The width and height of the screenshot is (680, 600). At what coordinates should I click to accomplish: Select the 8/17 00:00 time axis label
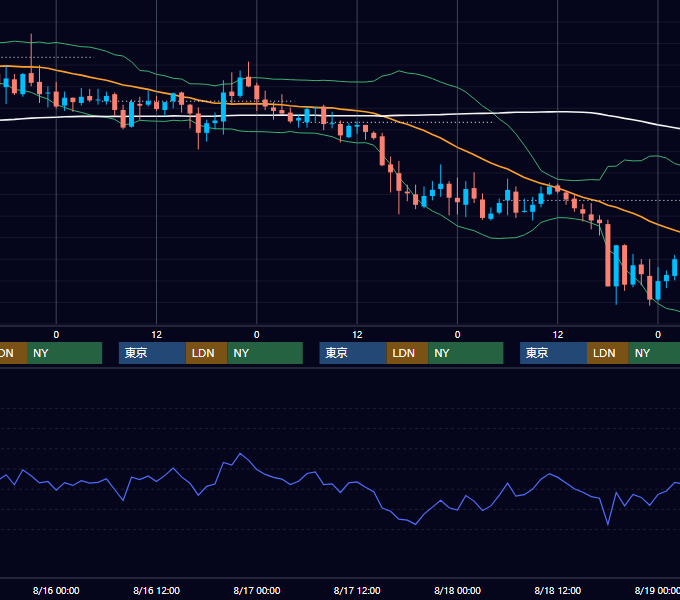(257, 590)
